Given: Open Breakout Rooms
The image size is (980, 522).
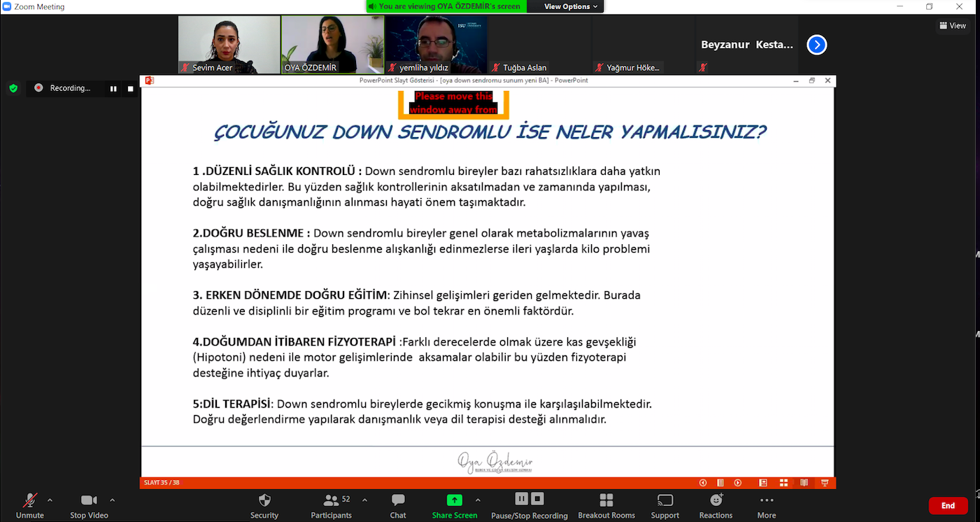Looking at the screenshot, I should coord(606,500).
